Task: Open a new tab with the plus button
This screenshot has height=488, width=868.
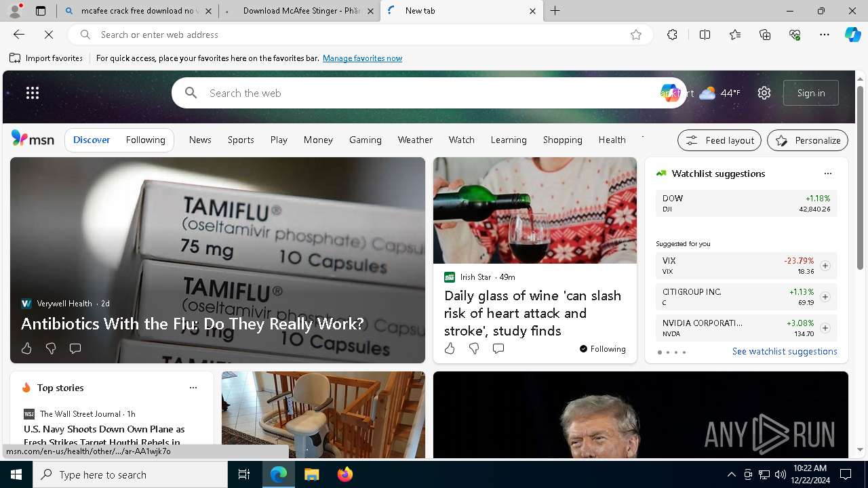Action: click(x=555, y=11)
